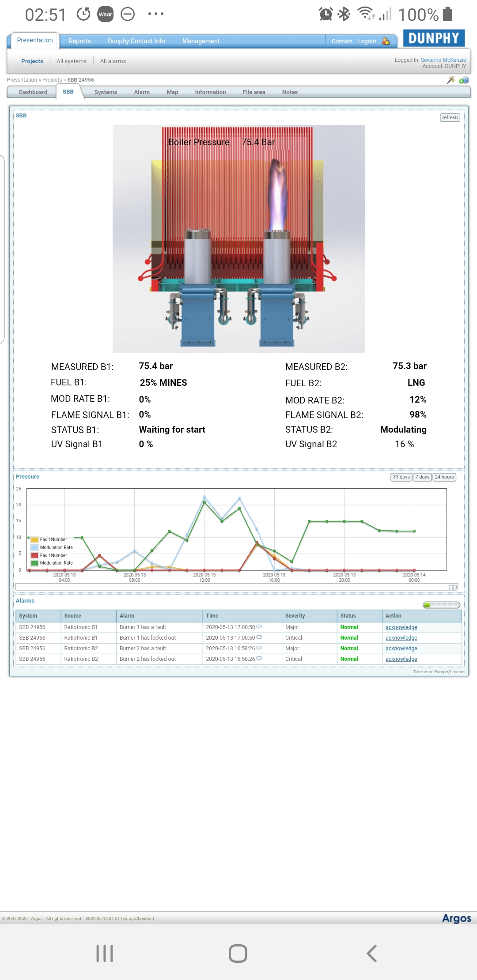Show pressure chart for 24 hours
The image size is (477, 980).
point(444,477)
